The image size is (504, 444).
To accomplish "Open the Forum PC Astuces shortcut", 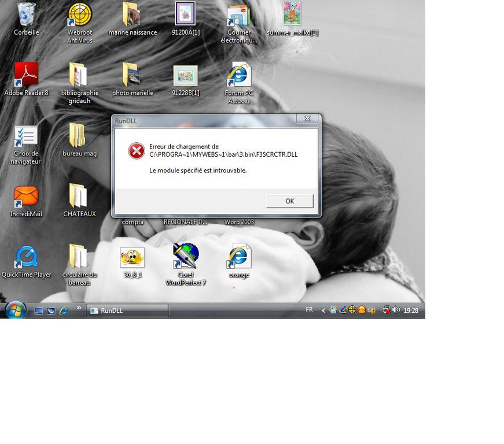I will pyautogui.click(x=238, y=75).
